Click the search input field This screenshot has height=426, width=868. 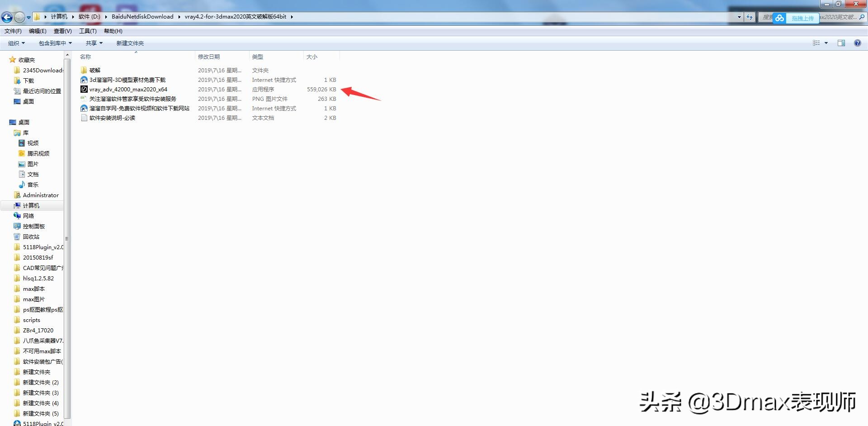[812, 17]
